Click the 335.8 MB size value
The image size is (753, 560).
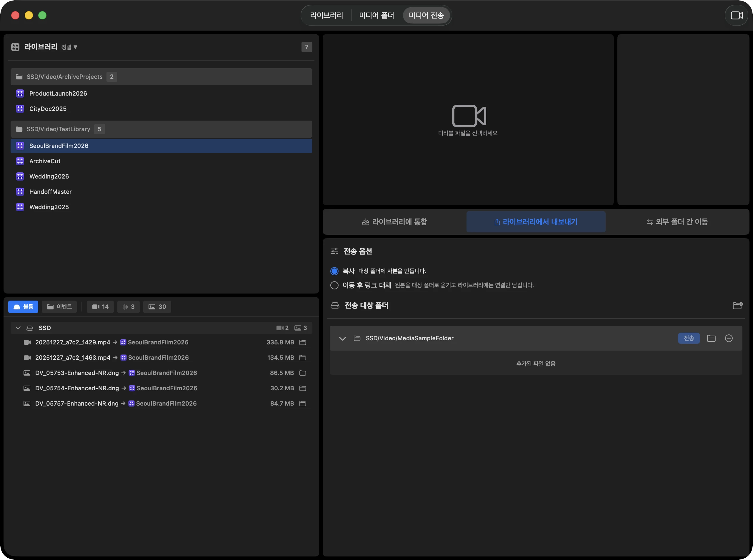click(x=280, y=342)
